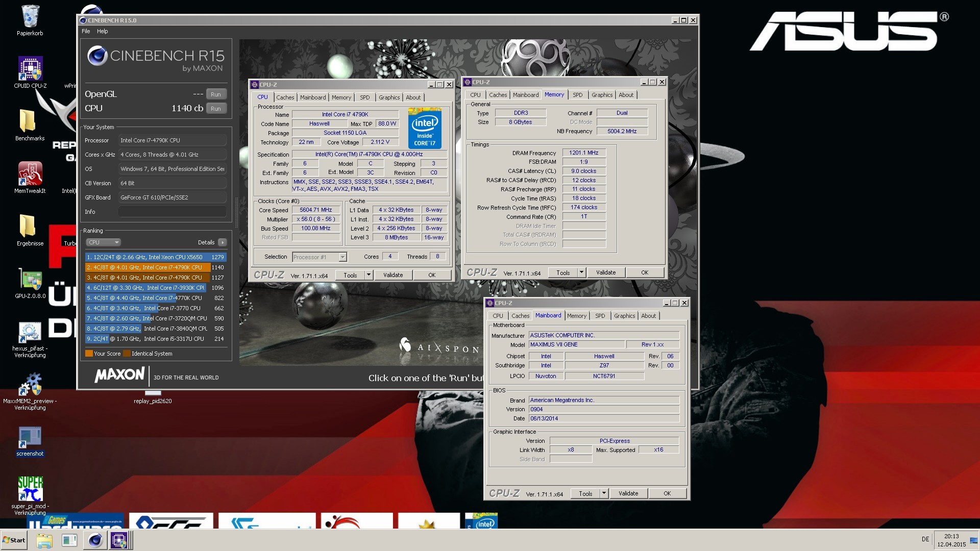Launch the GPU-Z.0.8.0 desktop shortcut
980x551 pixels.
click(x=30, y=283)
